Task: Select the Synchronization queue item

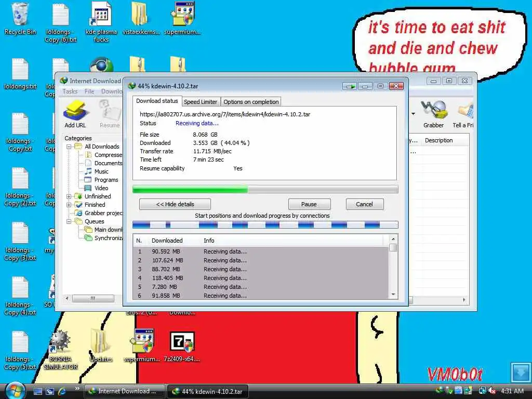Action: pyautogui.click(x=103, y=238)
